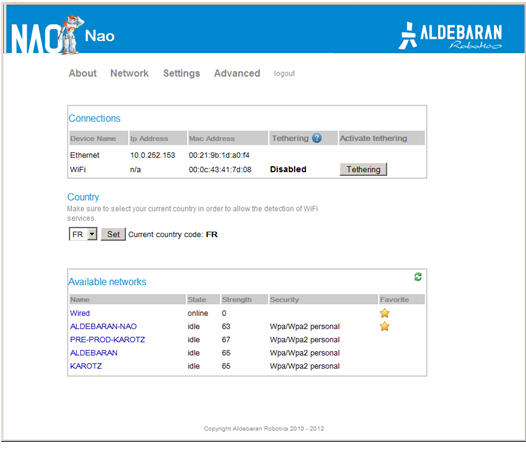Click the online state of Wired
This screenshot has height=452, width=526.
198,313
